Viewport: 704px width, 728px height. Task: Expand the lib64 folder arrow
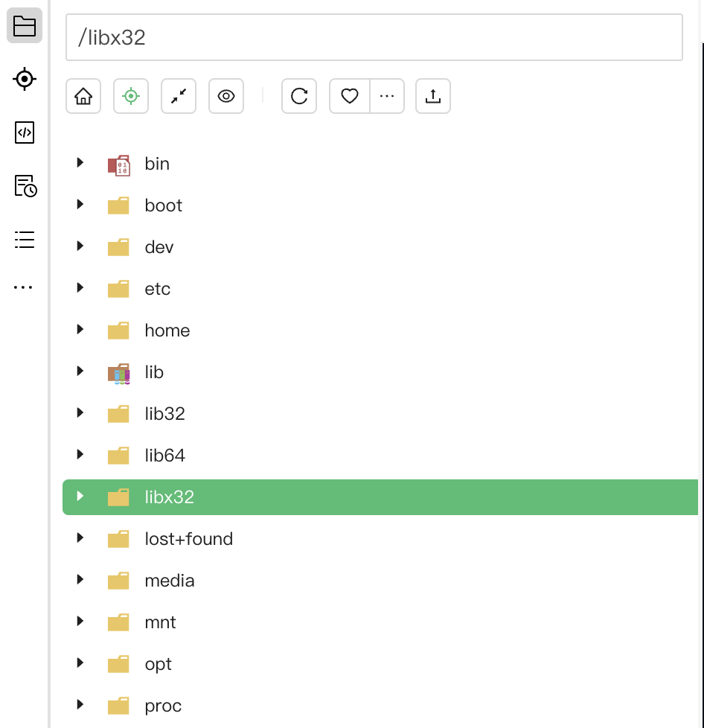tap(80, 455)
